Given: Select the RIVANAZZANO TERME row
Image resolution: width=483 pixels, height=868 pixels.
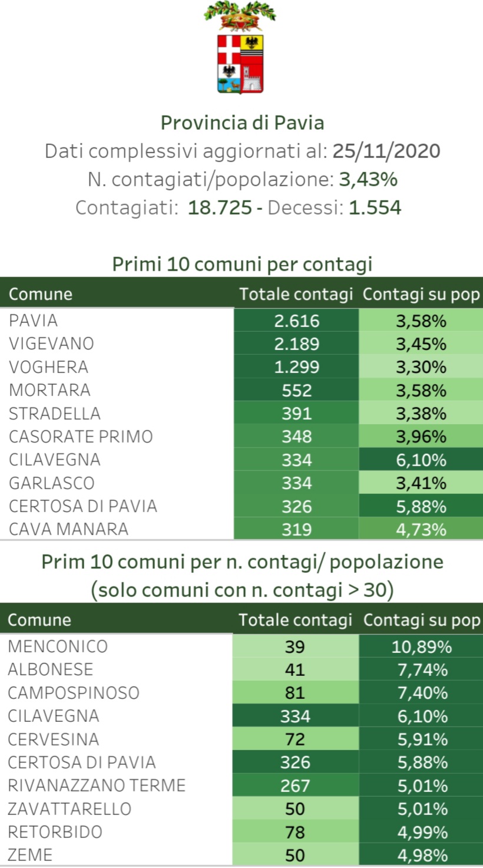Looking at the screenshot, I should (x=241, y=786).
